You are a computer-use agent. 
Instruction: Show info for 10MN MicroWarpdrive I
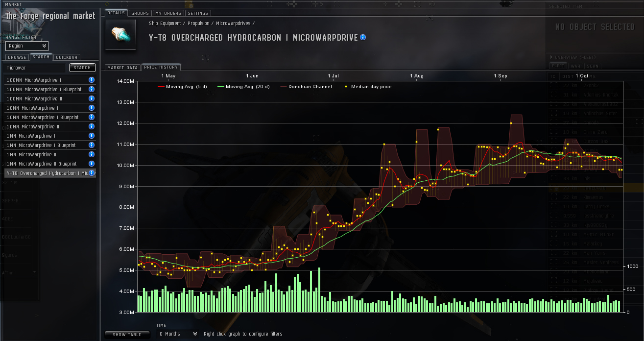click(92, 108)
